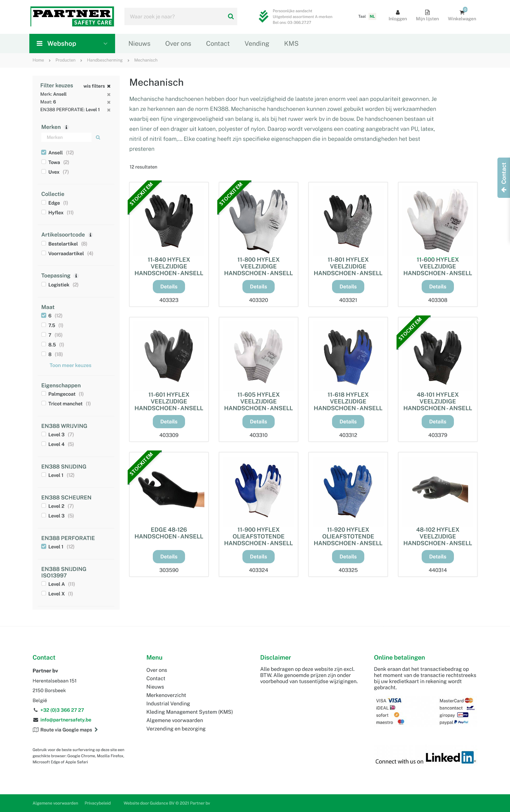Check the Uvex brand checkbox
Image resolution: width=510 pixels, height=812 pixels.
44,171
